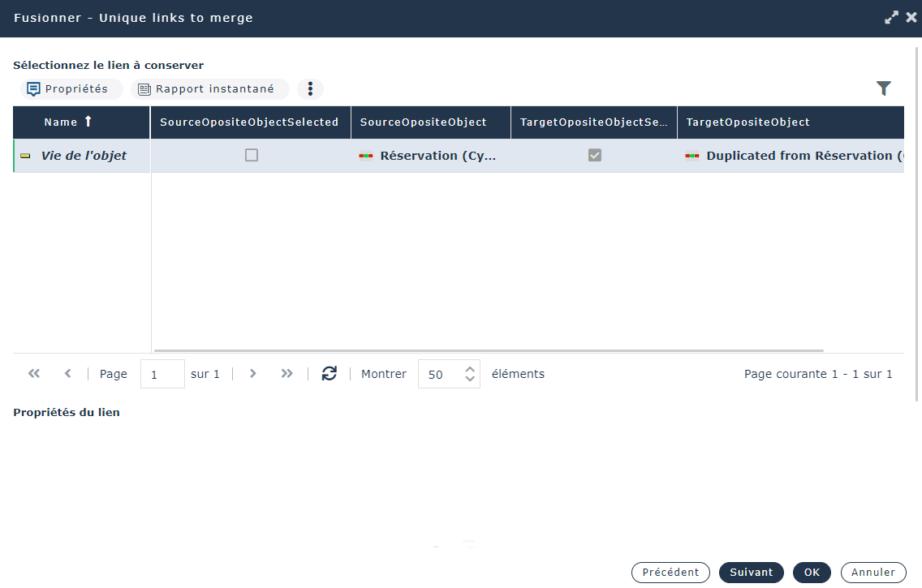Viewport: 922px width, 588px height.
Task: Click the refresh list icon
Action: click(x=329, y=374)
